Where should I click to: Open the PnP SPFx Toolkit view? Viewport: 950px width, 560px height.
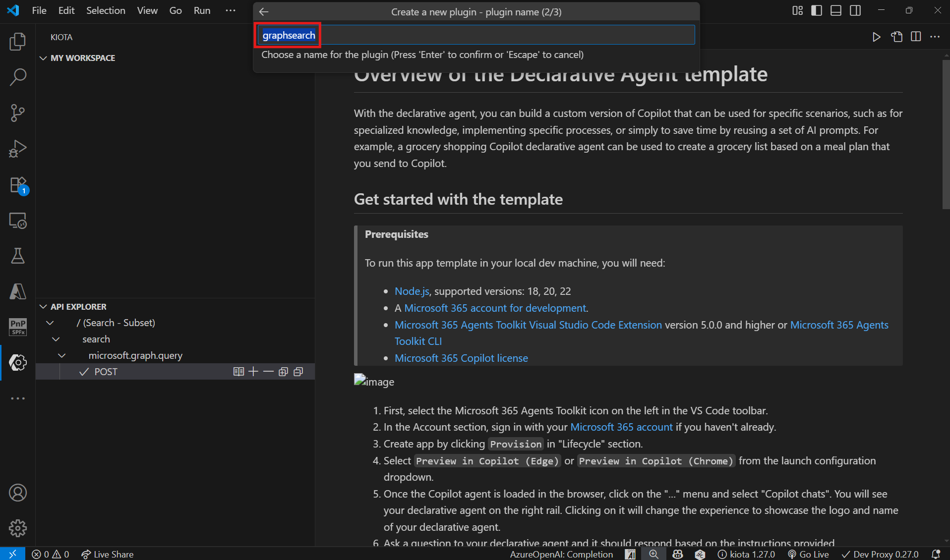coord(18,327)
